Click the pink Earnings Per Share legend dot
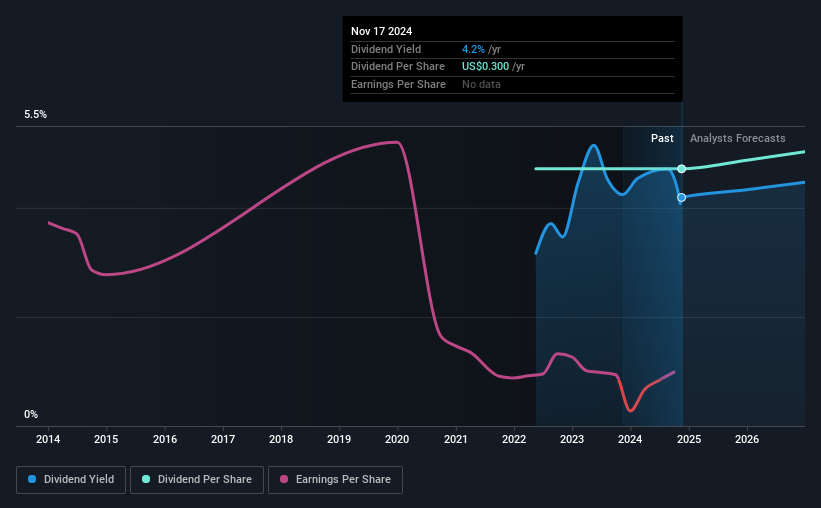 [284, 479]
